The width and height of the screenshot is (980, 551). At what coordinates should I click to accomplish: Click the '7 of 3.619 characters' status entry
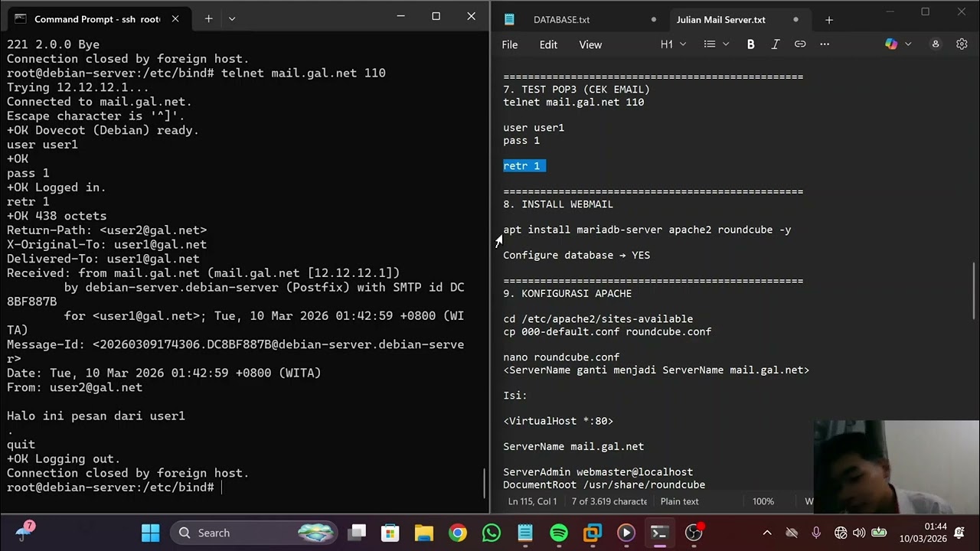[x=609, y=501]
